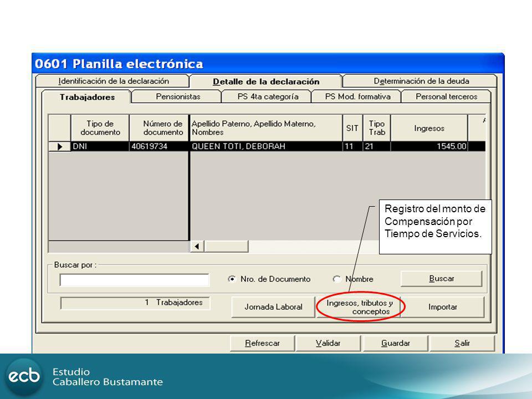Exit using the Salir button
Image resolution: width=532 pixels, height=399 pixels.
(x=462, y=344)
